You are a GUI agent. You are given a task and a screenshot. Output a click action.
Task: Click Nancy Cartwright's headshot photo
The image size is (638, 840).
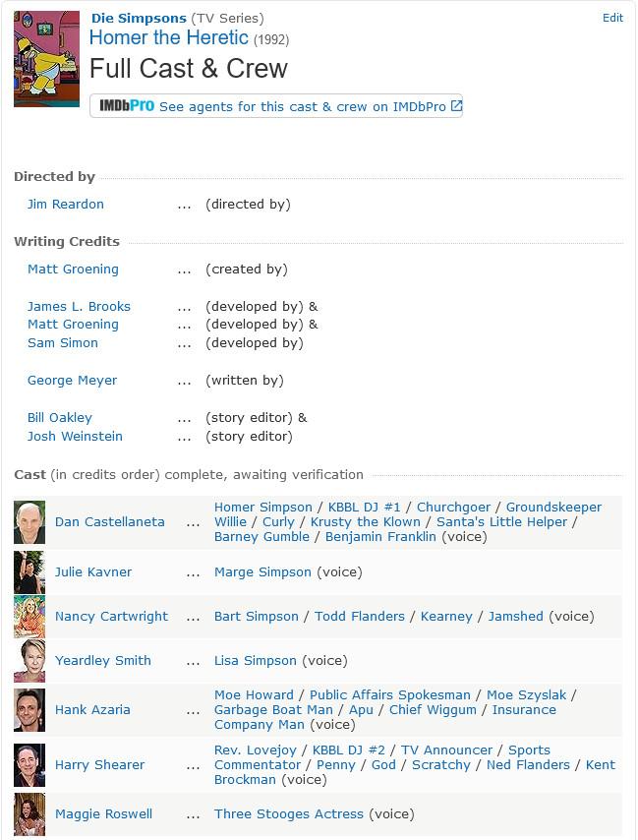pos(29,616)
